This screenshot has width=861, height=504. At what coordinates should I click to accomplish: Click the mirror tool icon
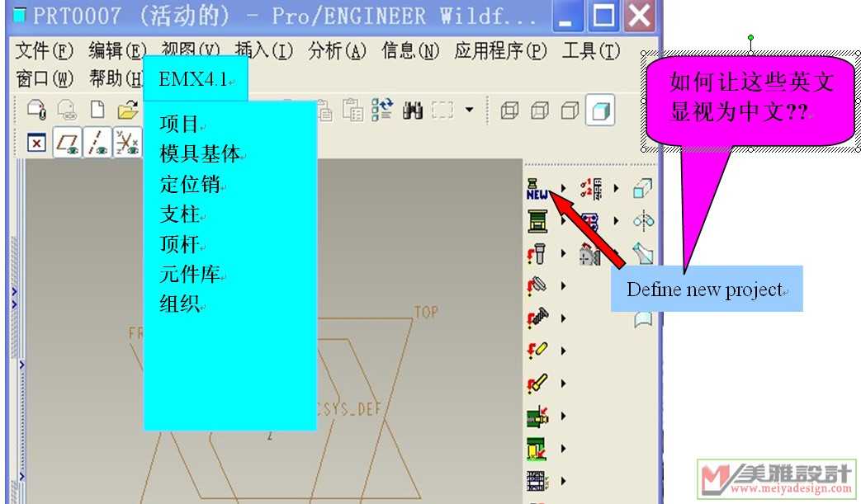tap(642, 221)
